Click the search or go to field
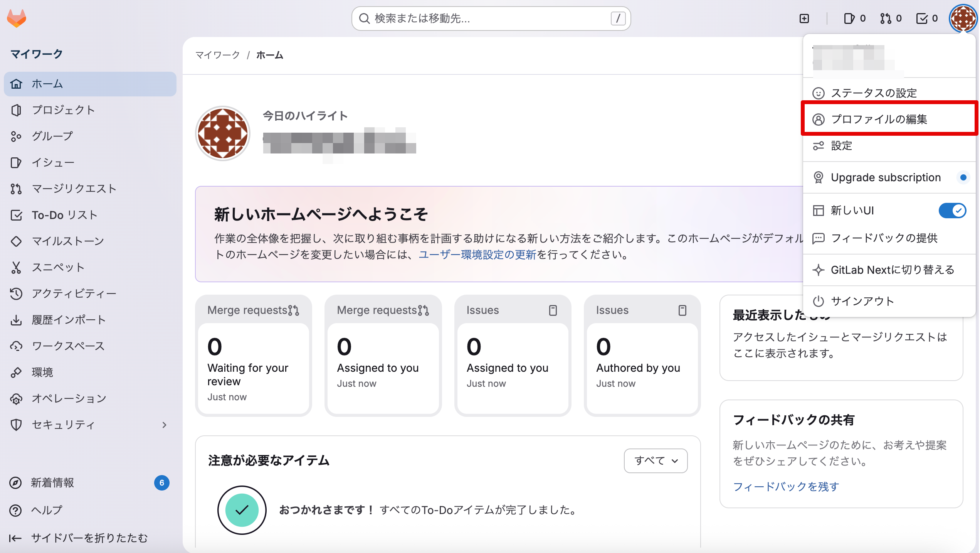This screenshot has height=553, width=980. pyautogui.click(x=491, y=19)
